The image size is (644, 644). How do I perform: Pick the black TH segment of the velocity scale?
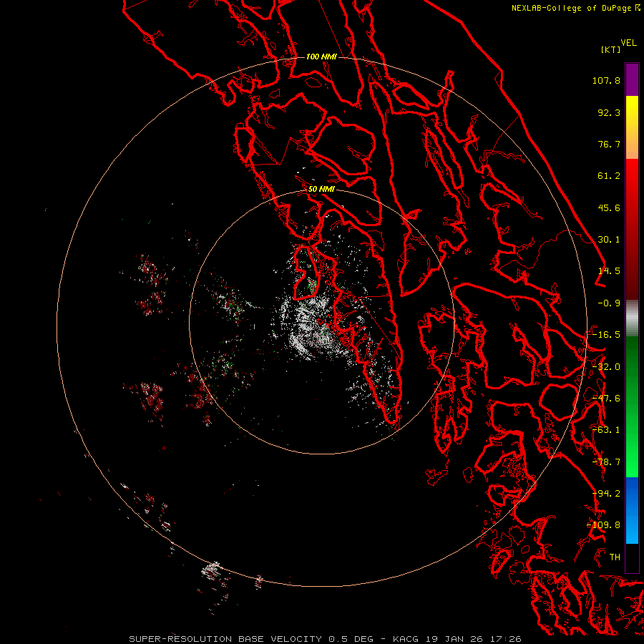632,557
